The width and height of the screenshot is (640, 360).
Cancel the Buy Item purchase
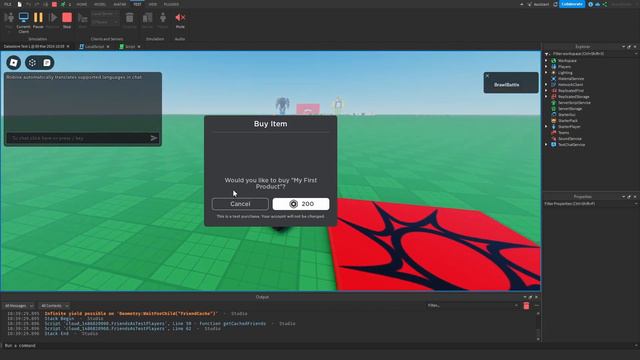point(240,204)
